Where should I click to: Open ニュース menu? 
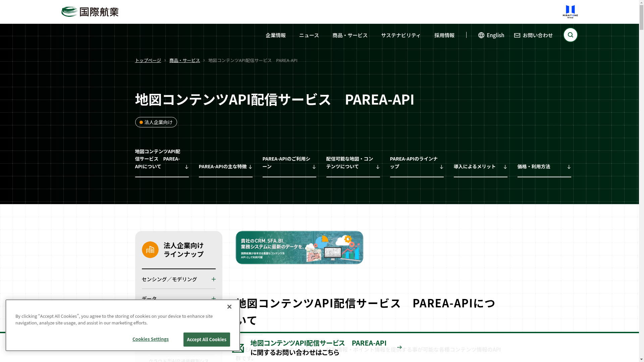click(x=309, y=35)
